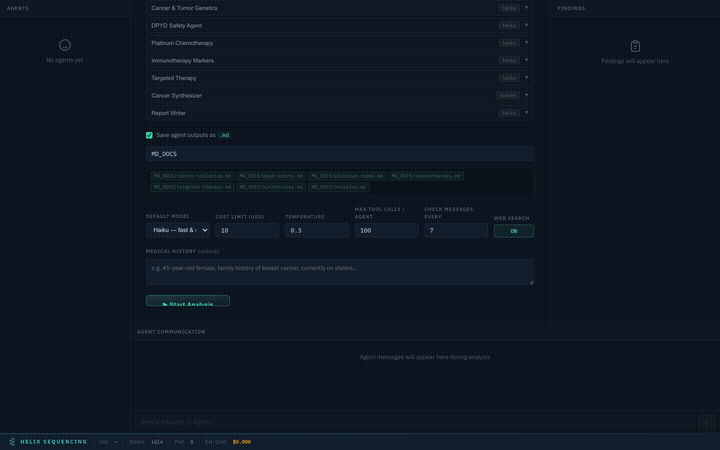Click the Report Writer label
This screenshot has height=450, width=720.
coord(168,113)
